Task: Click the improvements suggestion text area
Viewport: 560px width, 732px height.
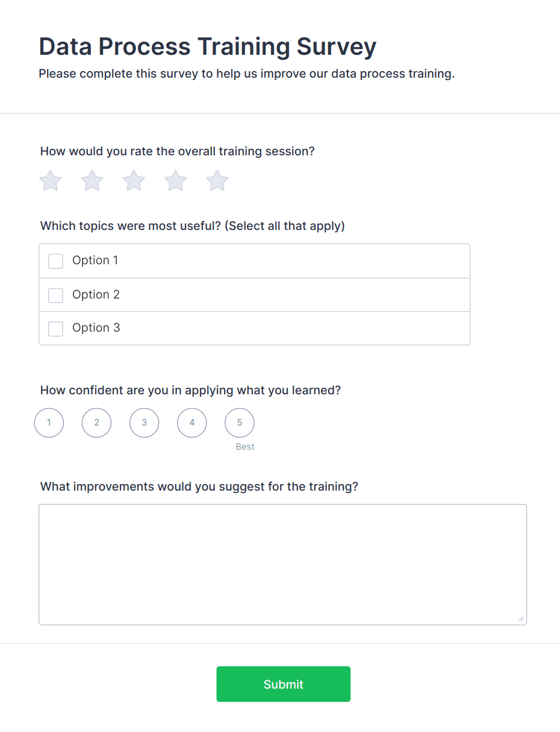Action: (282, 564)
